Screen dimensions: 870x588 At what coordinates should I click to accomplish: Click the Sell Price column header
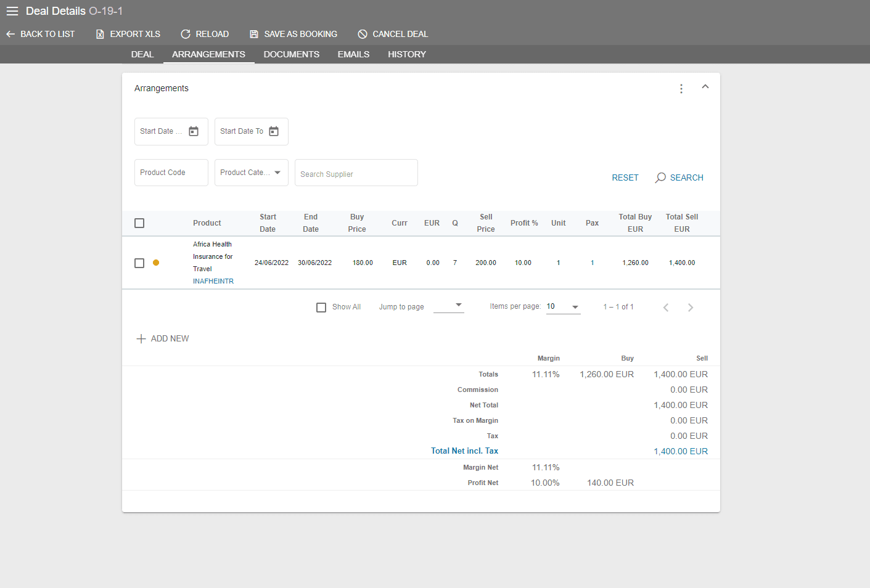click(x=486, y=223)
